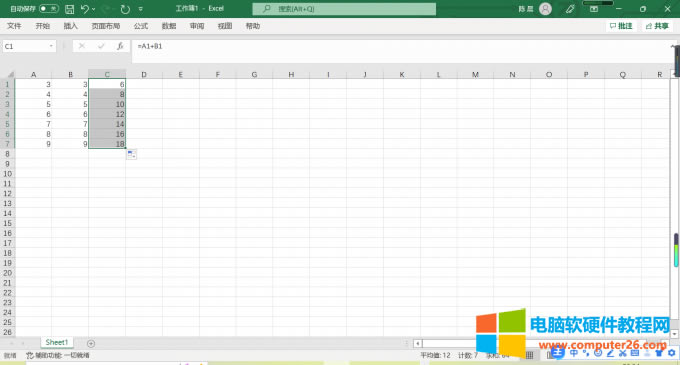The width and height of the screenshot is (680, 365).
Task: Click the 批注 comments button
Action: point(621,26)
